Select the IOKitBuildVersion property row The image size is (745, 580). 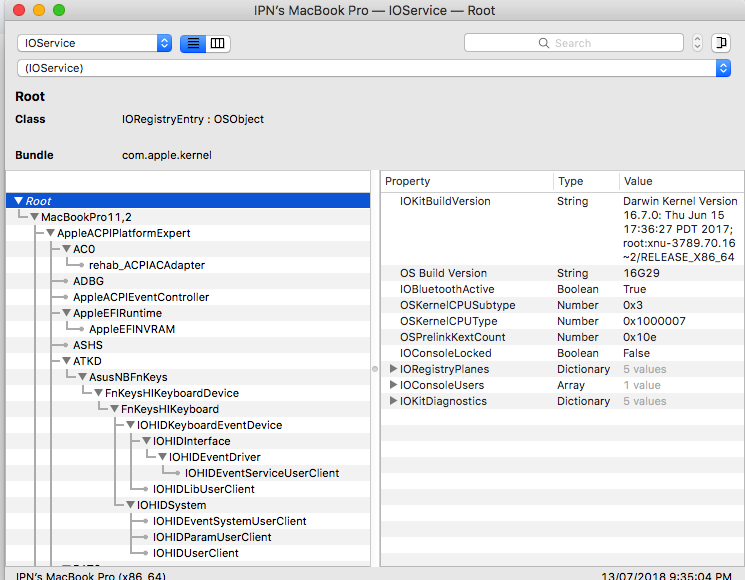[562, 229]
